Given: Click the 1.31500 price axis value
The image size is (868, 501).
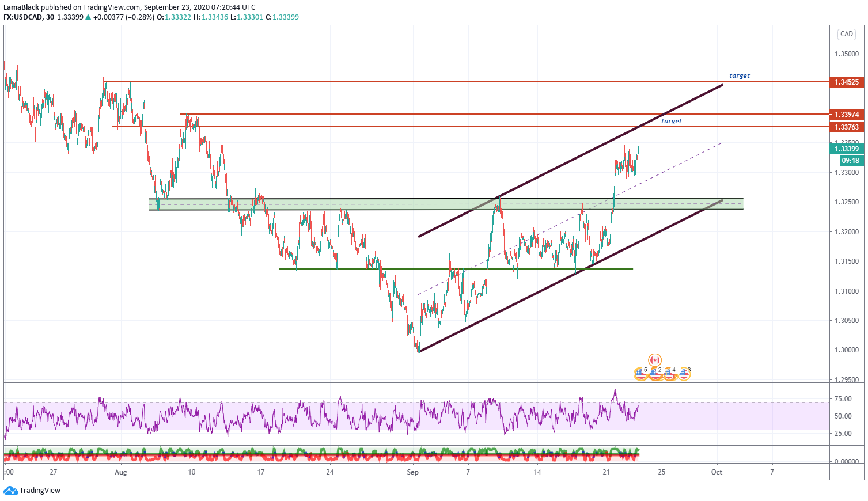Looking at the screenshot, I should 846,261.
